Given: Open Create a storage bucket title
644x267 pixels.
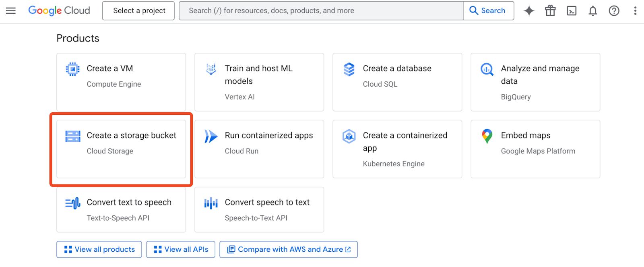Looking at the screenshot, I should (x=132, y=135).
